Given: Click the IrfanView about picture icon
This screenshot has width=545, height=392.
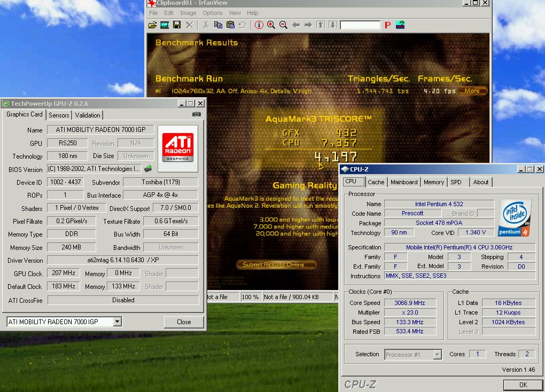Looking at the screenshot, I should pos(400,25).
